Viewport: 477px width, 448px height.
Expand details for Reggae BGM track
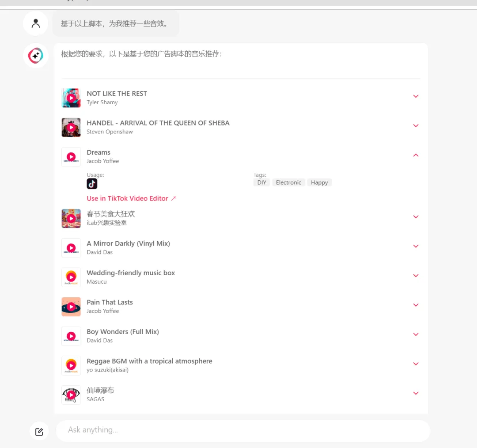pos(416,364)
